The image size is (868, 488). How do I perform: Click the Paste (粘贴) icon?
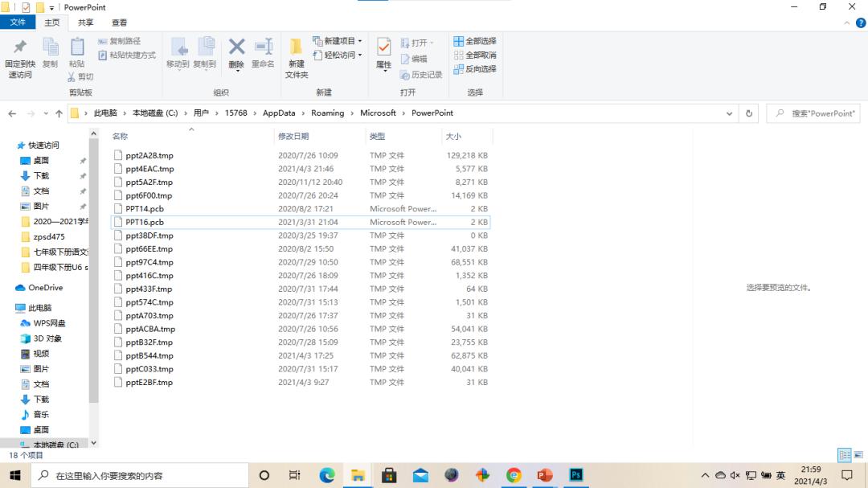pyautogui.click(x=76, y=51)
